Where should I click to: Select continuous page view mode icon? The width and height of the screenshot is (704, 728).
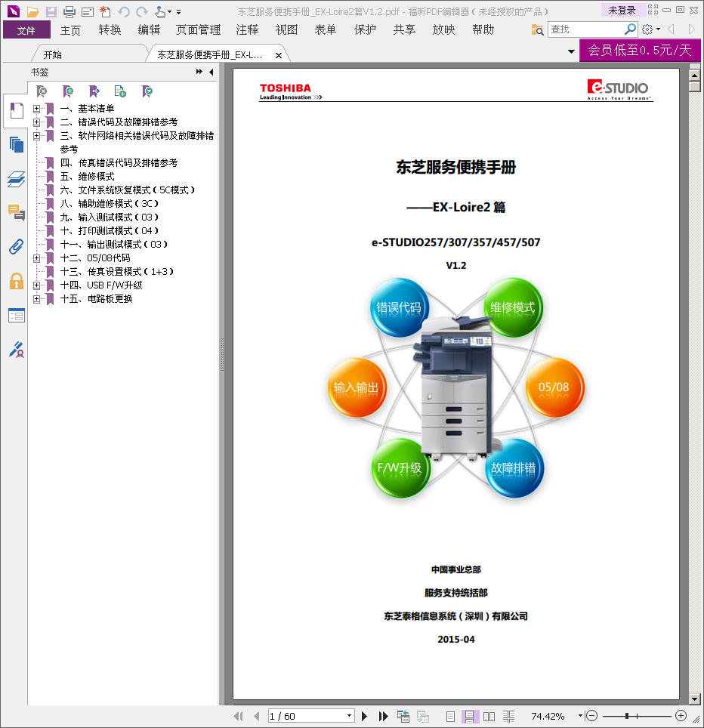tap(469, 717)
